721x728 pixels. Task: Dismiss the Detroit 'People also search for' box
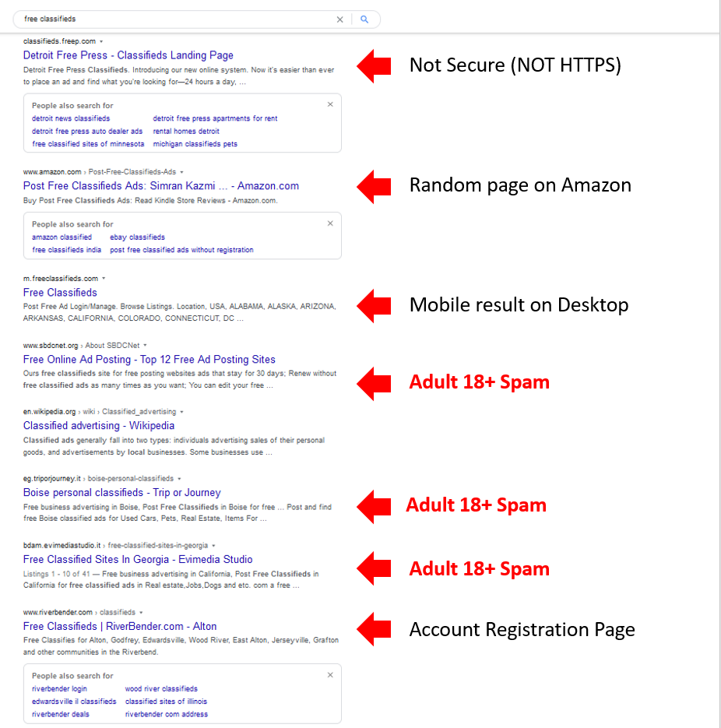point(330,104)
